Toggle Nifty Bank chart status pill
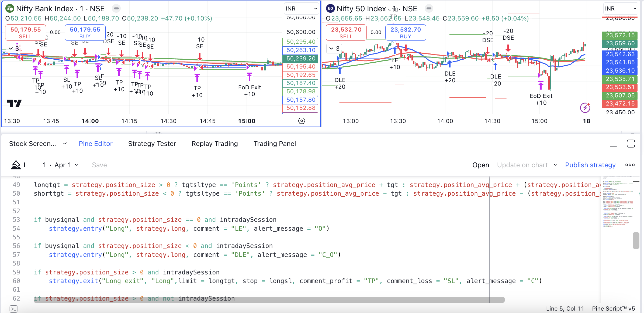Screen dimensions: 644x313 (x=116, y=9)
